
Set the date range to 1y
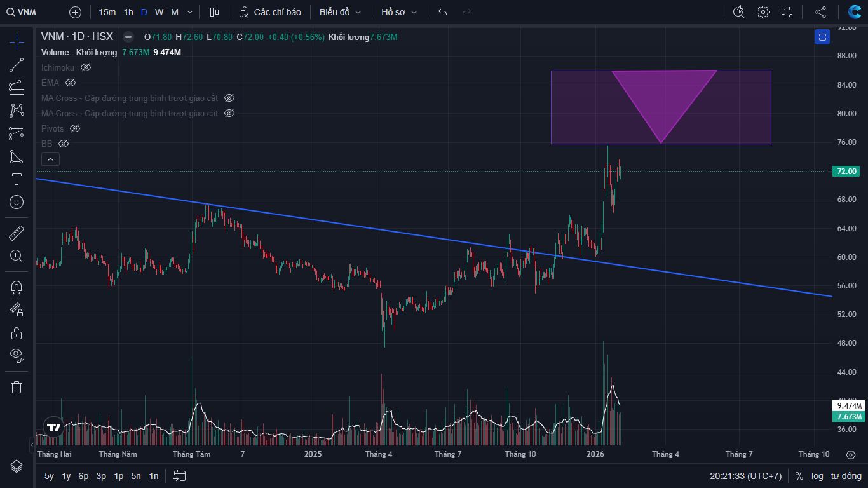click(66, 476)
